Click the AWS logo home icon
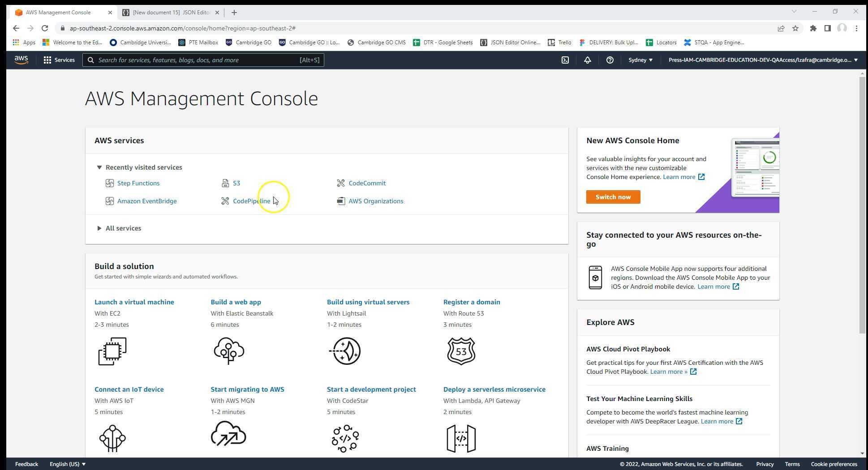Screen dimensions: 868x470 tap(21, 60)
